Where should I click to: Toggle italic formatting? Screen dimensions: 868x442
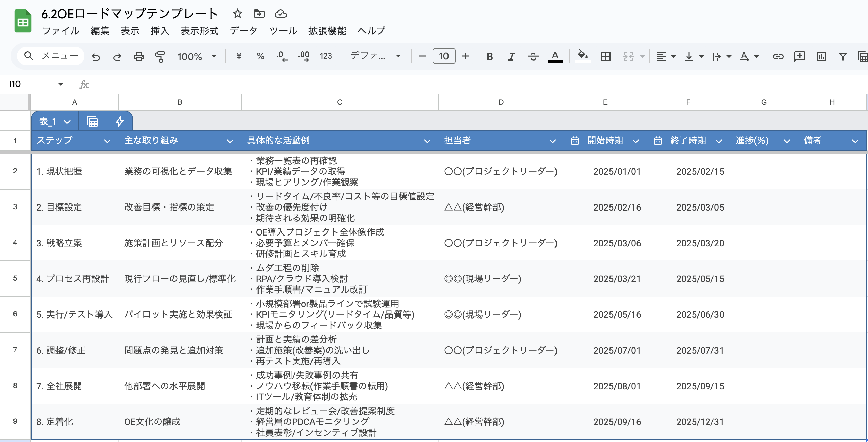(x=511, y=56)
